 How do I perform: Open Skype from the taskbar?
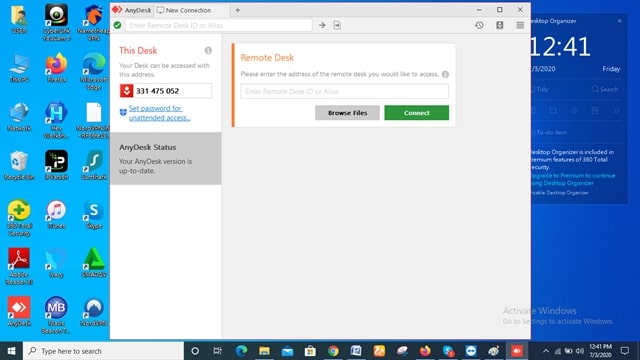pos(448,351)
